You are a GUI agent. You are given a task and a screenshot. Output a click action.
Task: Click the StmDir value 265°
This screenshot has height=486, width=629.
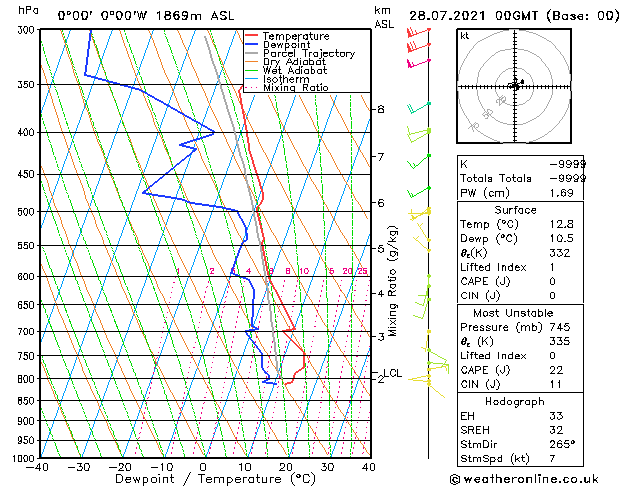coord(562,444)
